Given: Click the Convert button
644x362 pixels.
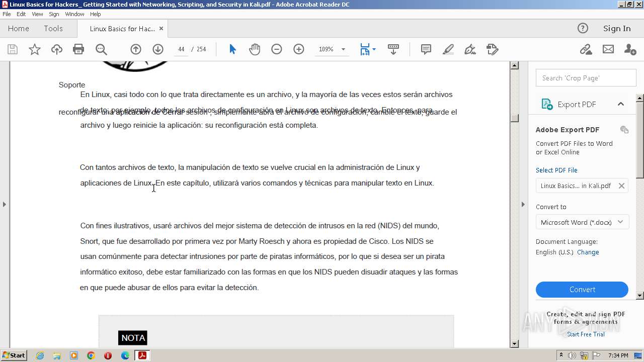Looking at the screenshot, I should (x=582, y=290).
